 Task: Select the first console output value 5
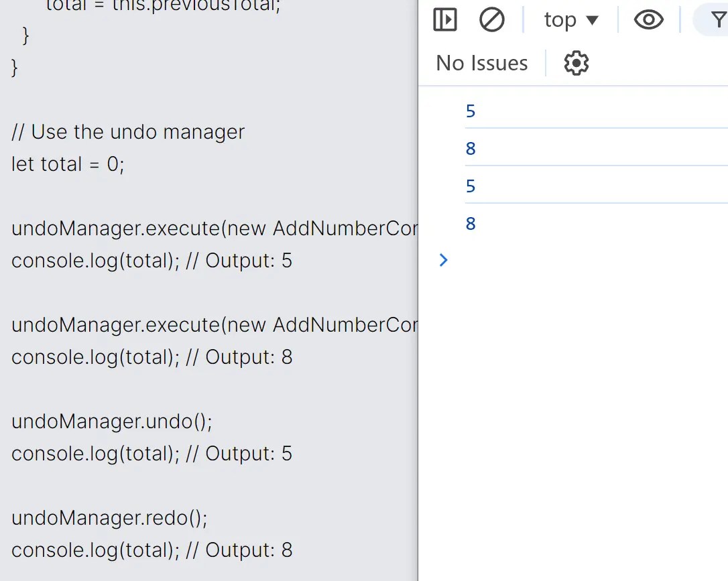tap(471, 111)
